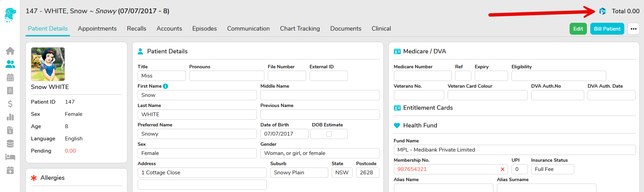Open the calendar grid icon in sidebar

(x=10, y=77)
